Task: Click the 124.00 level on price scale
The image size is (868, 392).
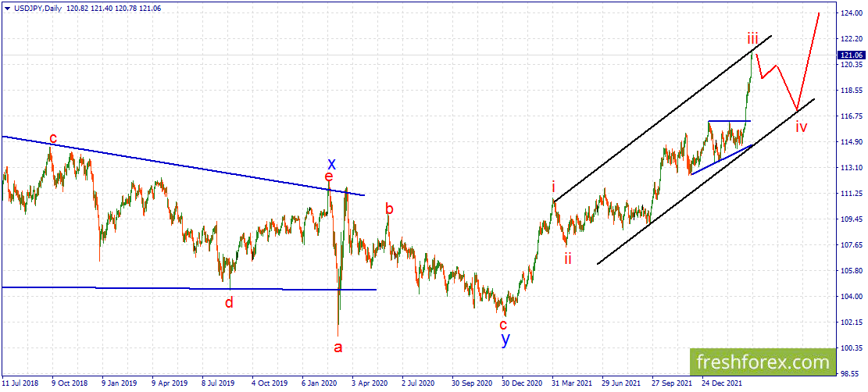Action: tap(850, 12)
